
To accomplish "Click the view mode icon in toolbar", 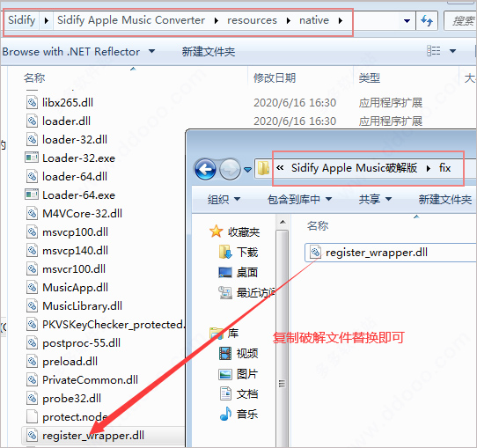I will [x=433, y=51].
